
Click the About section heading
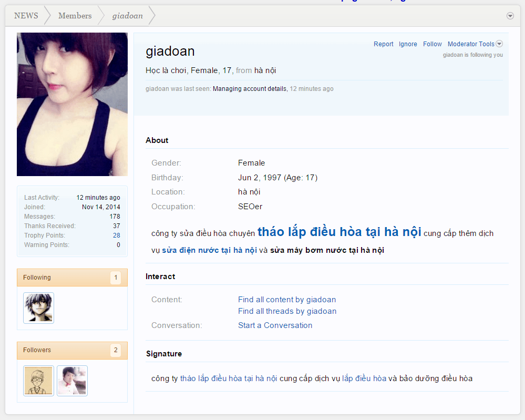tap(157, 140)
